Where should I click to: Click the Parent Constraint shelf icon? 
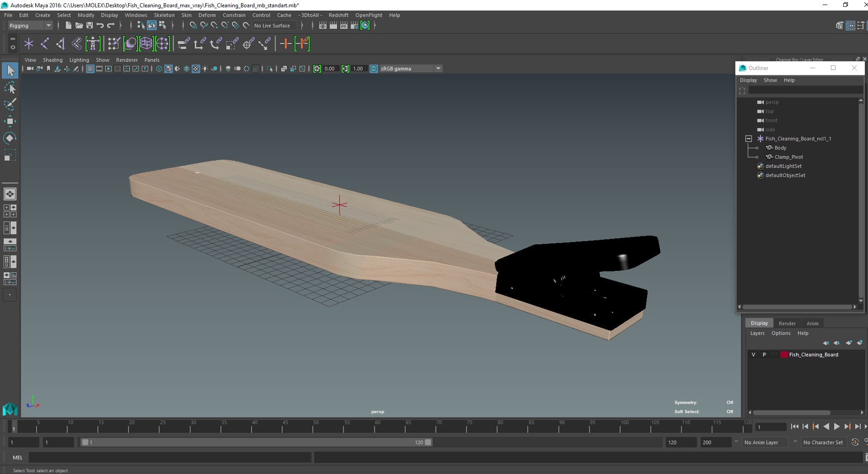(x=184, y=44)
